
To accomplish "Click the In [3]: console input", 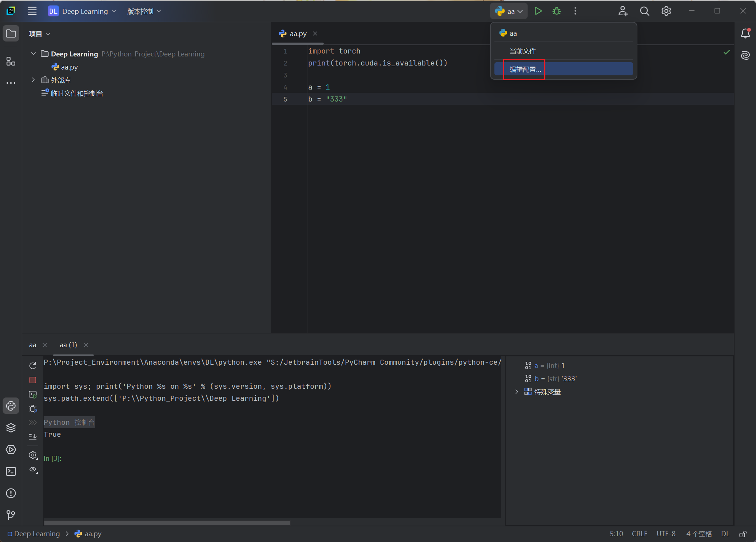I will click(x=52, y=458).
